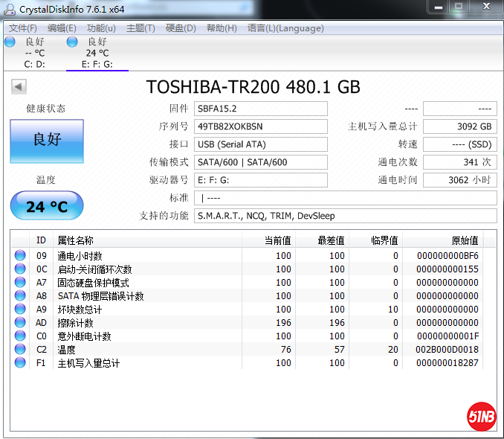Click the 属性名称 column header
The image size is (504, 439).
tap(147, 240)
